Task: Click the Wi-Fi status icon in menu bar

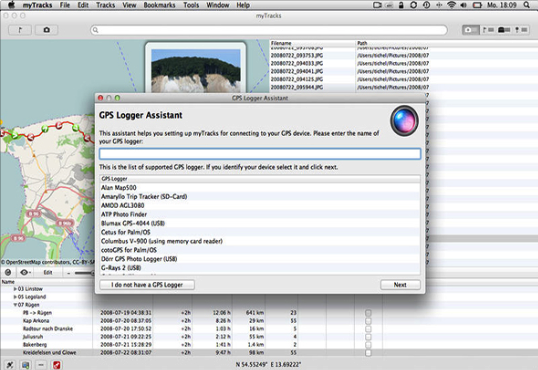Action: 452,5
